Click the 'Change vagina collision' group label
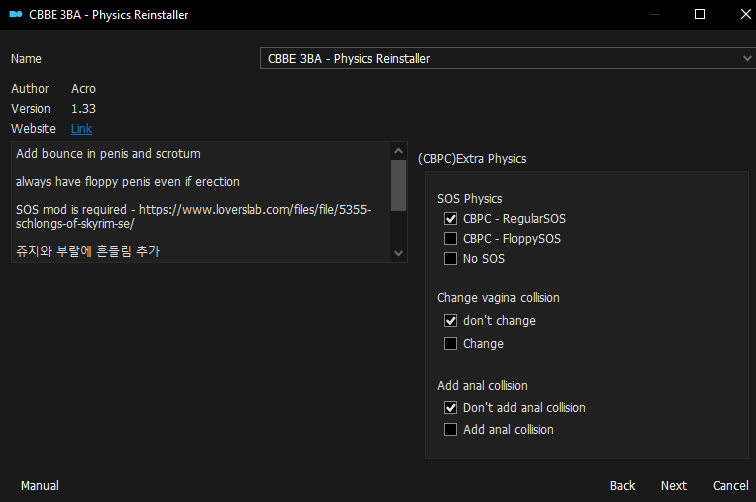The width and height of the screenshot is (756, 502). [x=498, y=298]
